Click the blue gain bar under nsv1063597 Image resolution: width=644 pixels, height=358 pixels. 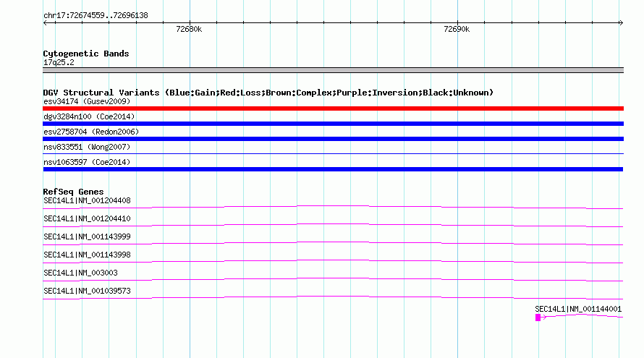click(x=333, y=169)
